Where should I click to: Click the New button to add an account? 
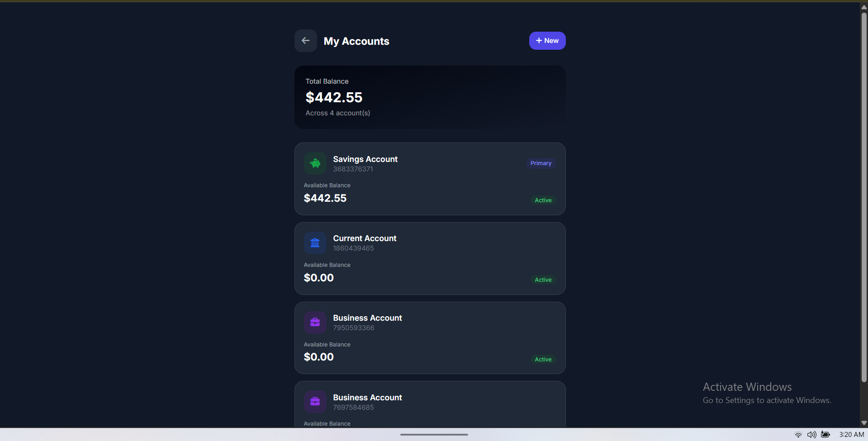tap(547, 40)
